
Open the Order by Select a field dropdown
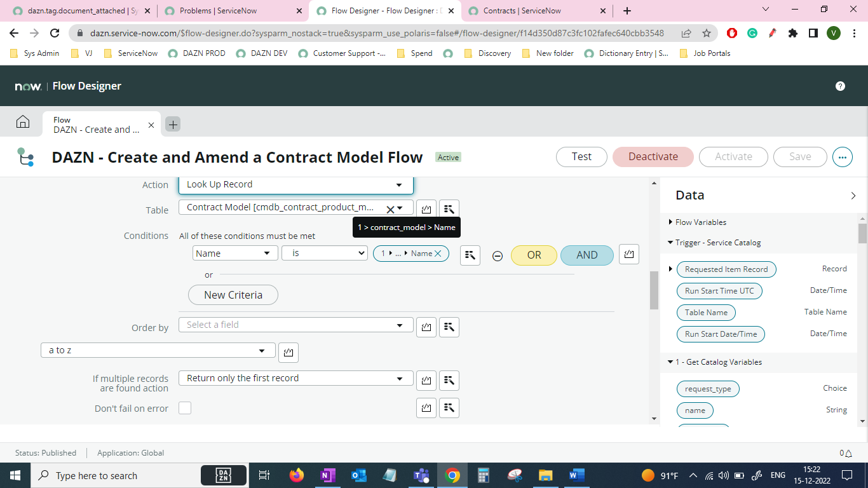coord(296,325)
